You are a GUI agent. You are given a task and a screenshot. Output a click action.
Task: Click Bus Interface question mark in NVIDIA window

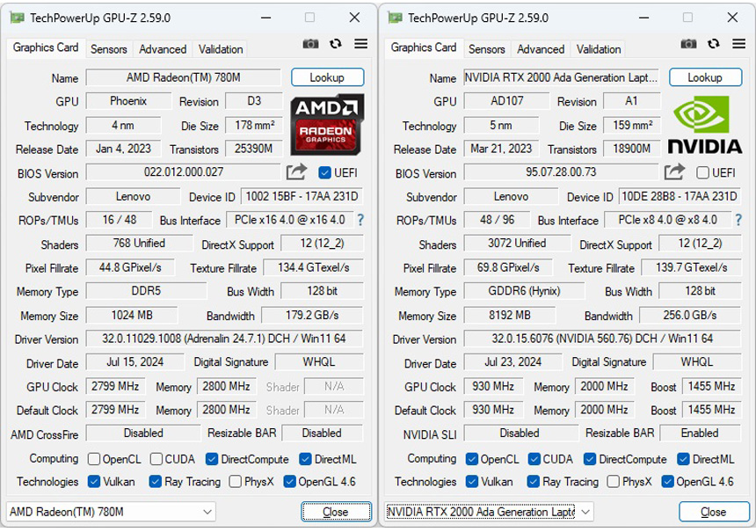tap(738, 220)
